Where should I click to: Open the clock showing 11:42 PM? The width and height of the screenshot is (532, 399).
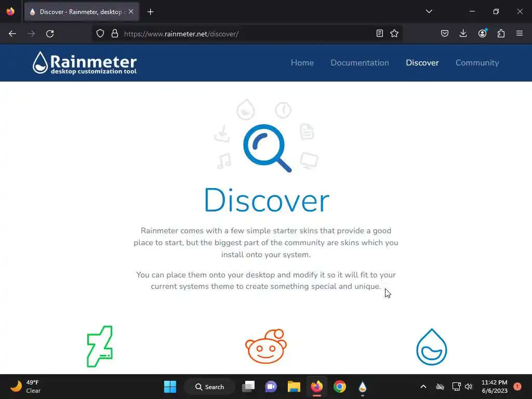point(495,387)
